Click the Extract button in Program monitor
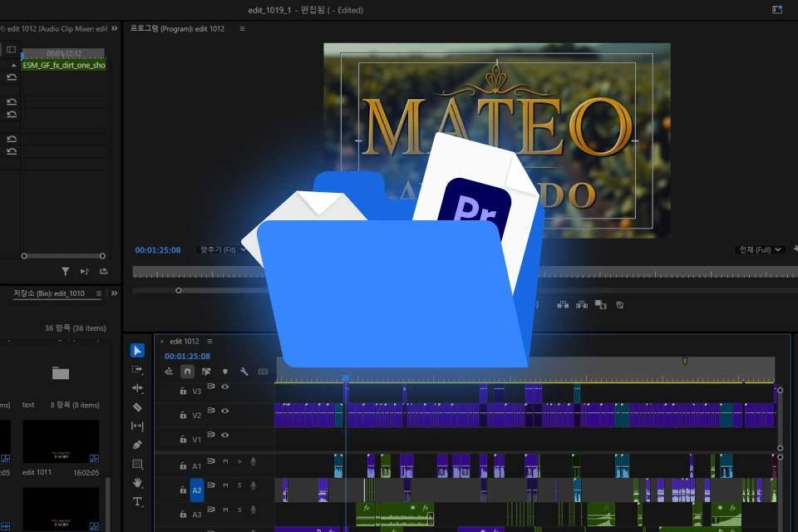 [582, 304]
